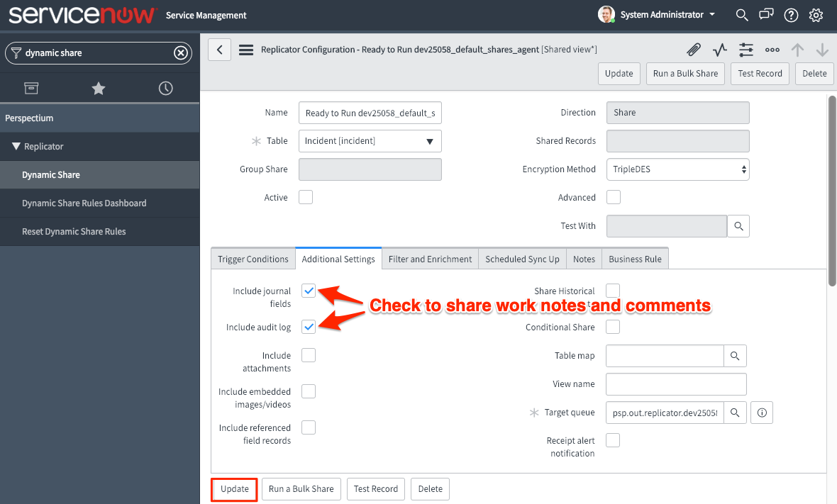Viewport: 837px width, 504px height.
Task: Open the Table Incident dropdown
Action: click(370, 141)
